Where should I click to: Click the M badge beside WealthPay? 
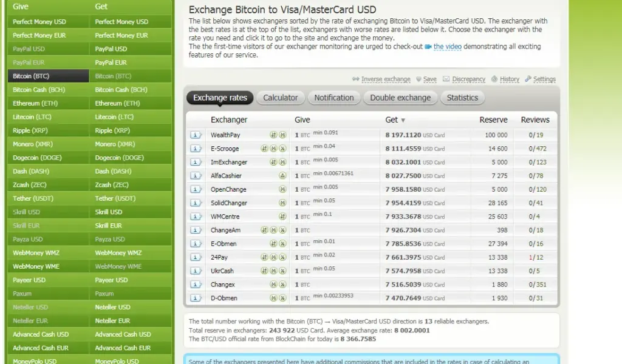[x=282, y=135]
